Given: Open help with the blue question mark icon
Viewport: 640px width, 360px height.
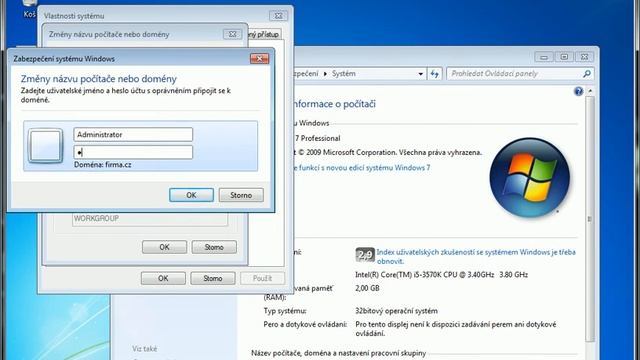Looking at the screenshot, I should pos(578,91).
